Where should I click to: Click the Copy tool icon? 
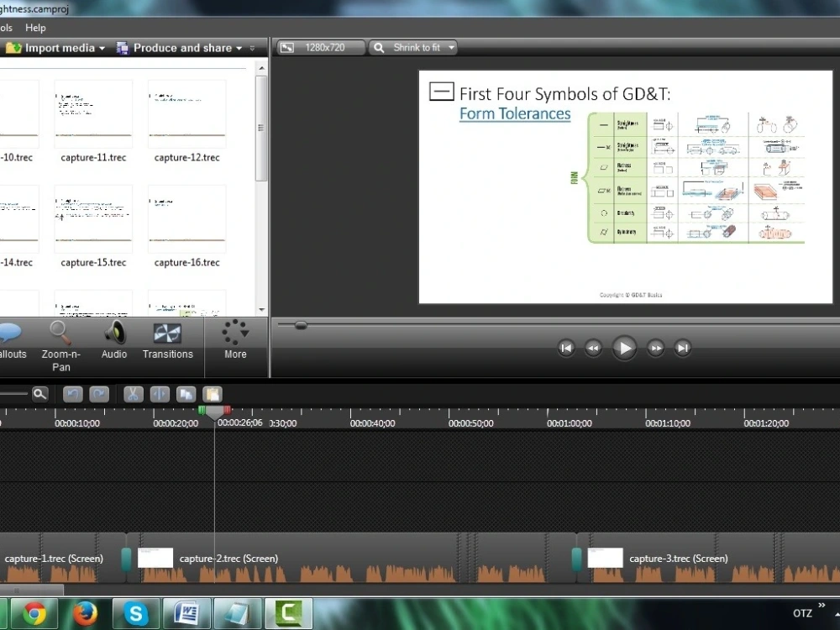click(186, 394)
